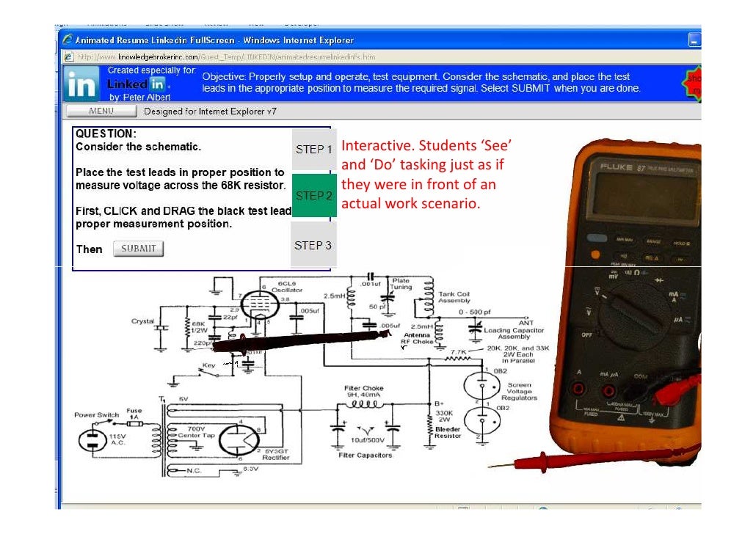Select the µA position on the multimeter dial
Screen dimensions: 756x534
(x=680, y=320)
